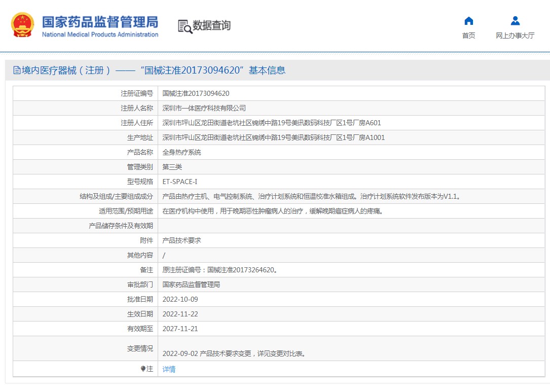The image size is (550, 392).
Task: Click the 网上办事大厅 text label
Action: pyautogui.click(x=515, y=35)
